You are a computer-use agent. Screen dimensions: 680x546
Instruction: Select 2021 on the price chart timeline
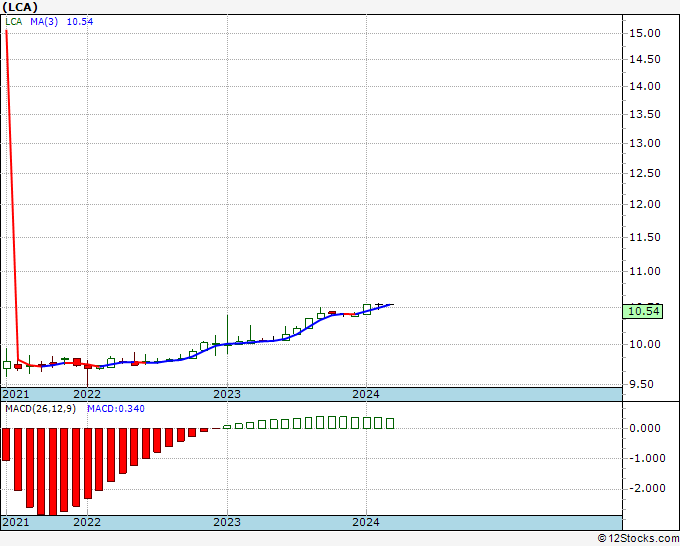coord(16,394)
